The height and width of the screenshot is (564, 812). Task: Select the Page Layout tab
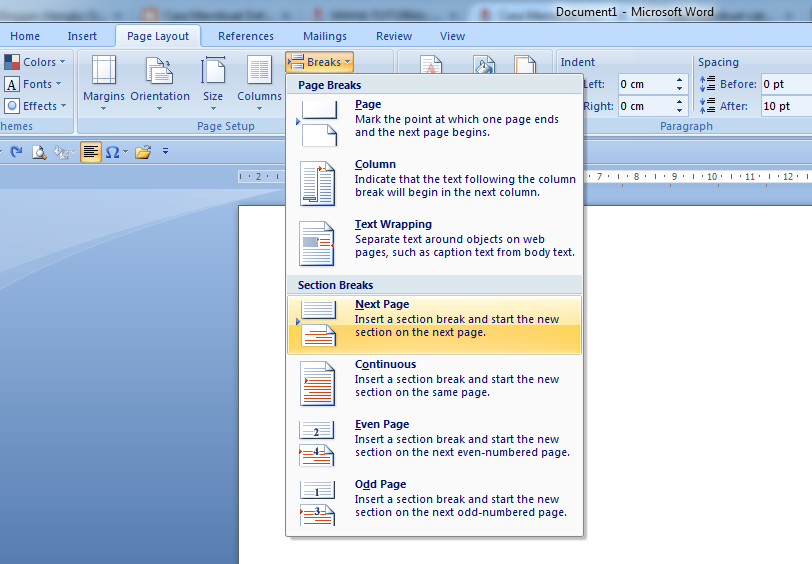(x=158, y=36)
